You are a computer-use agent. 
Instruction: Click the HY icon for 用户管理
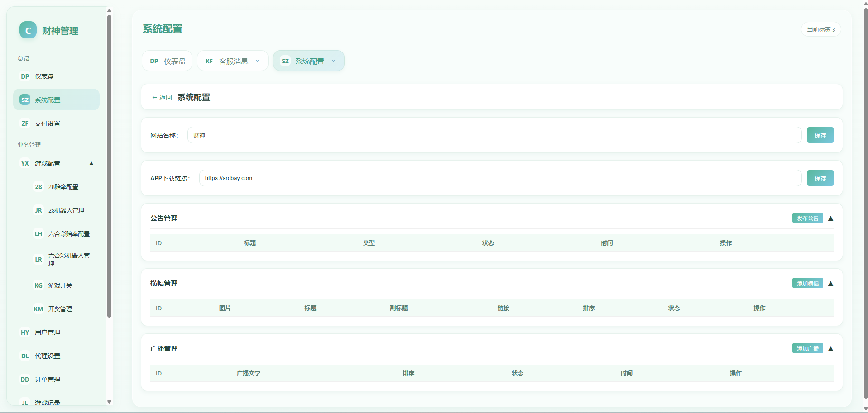tap(25, 332)
